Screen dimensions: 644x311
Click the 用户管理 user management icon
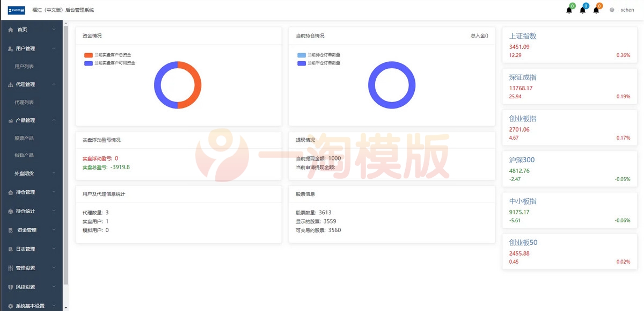(x=9, y=48)
